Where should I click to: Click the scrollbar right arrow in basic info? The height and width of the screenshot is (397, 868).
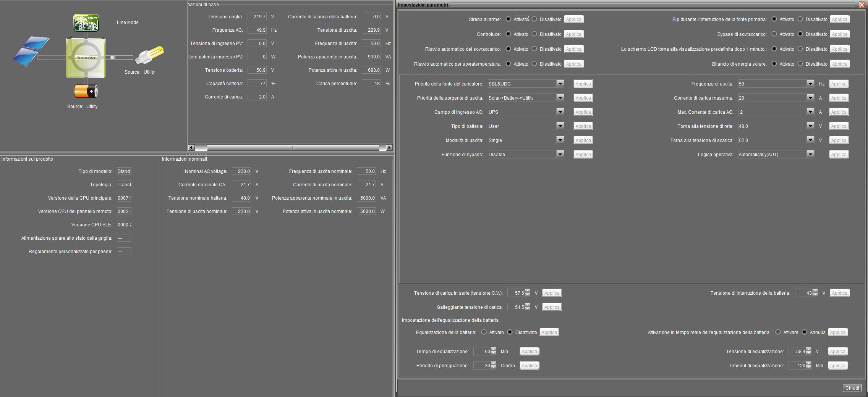point(389,147)
